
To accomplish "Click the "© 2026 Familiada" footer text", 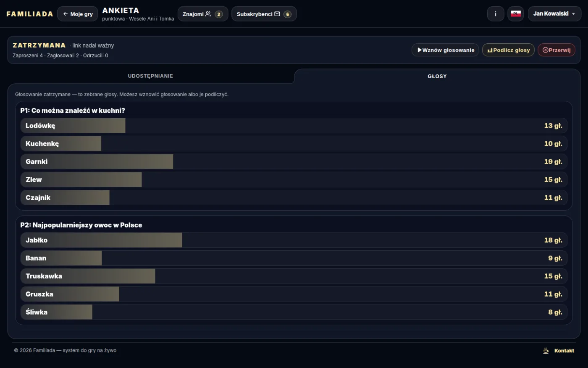I will (65, 350).
